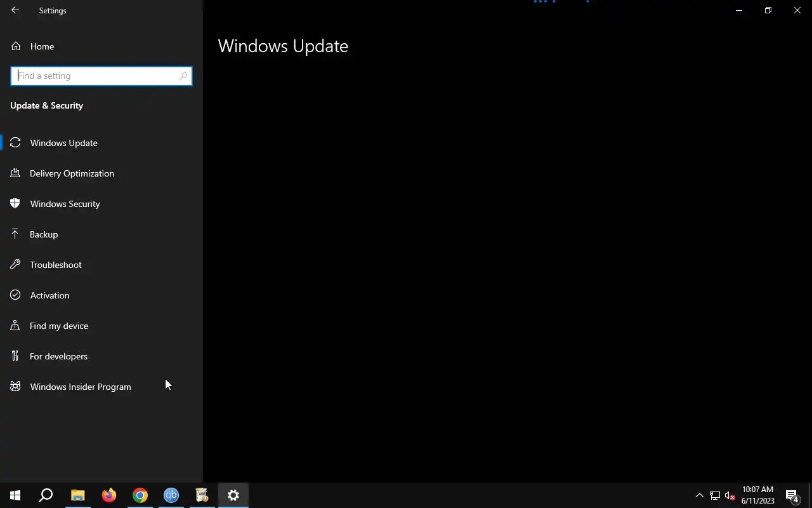Click the Update & Security section title
This screenshot has height=508, width=812.
click(46, 105)
